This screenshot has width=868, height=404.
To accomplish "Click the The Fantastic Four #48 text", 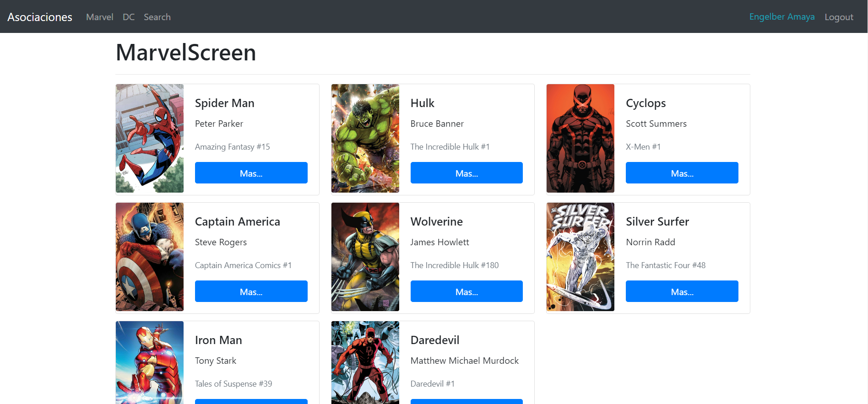I will (666, 265).
